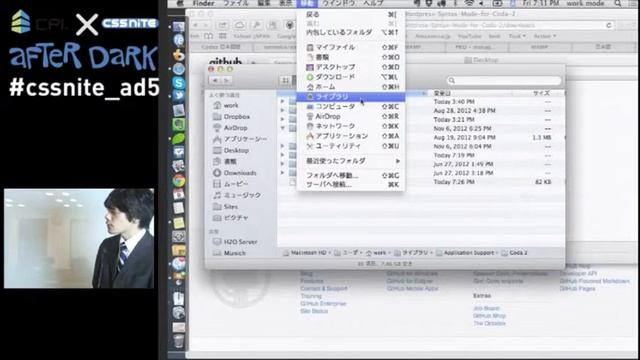640x360 pixels.
Task: Open 最近使ったフォルダ submenu
Action: (x=351, y=161)
